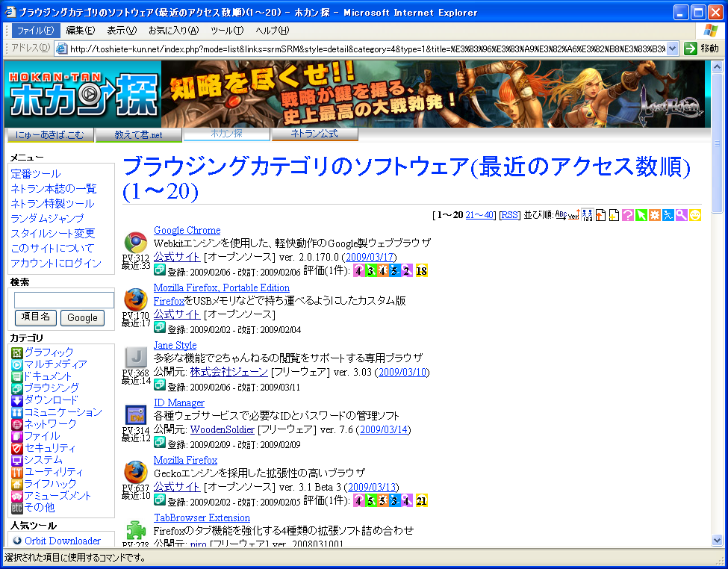Click the Lost Eden banner advertisement
Image resolution: width=728 pixels, height=569 pixels.
click(433, 94)
